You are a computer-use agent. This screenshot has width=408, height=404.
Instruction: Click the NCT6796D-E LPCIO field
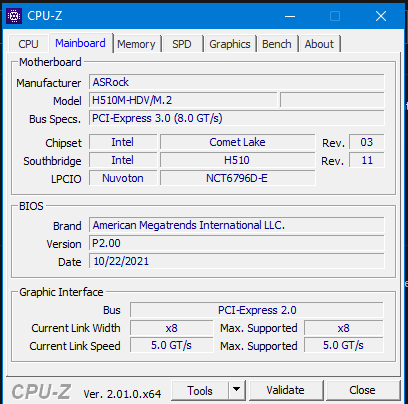click(237, 178)
